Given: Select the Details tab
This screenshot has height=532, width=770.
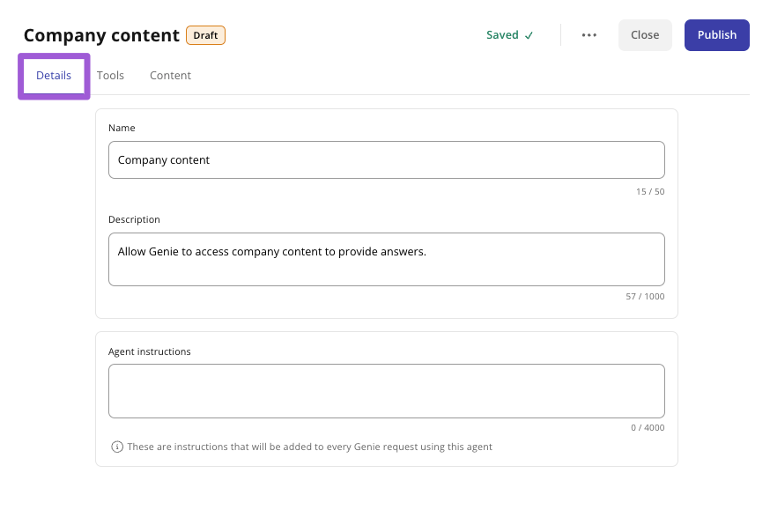Looking at the screenshot, I should (54, 76).
